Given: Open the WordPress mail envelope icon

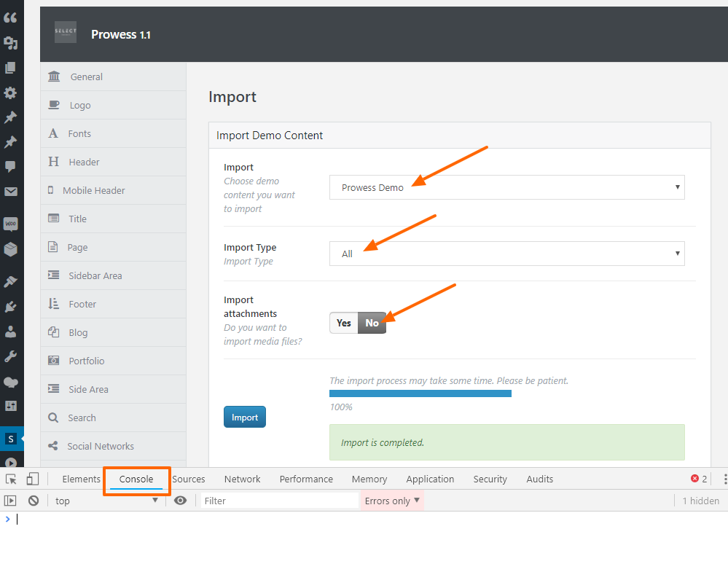Looking at the screenshot, I should pyautogui.click(x=11, y=192).
